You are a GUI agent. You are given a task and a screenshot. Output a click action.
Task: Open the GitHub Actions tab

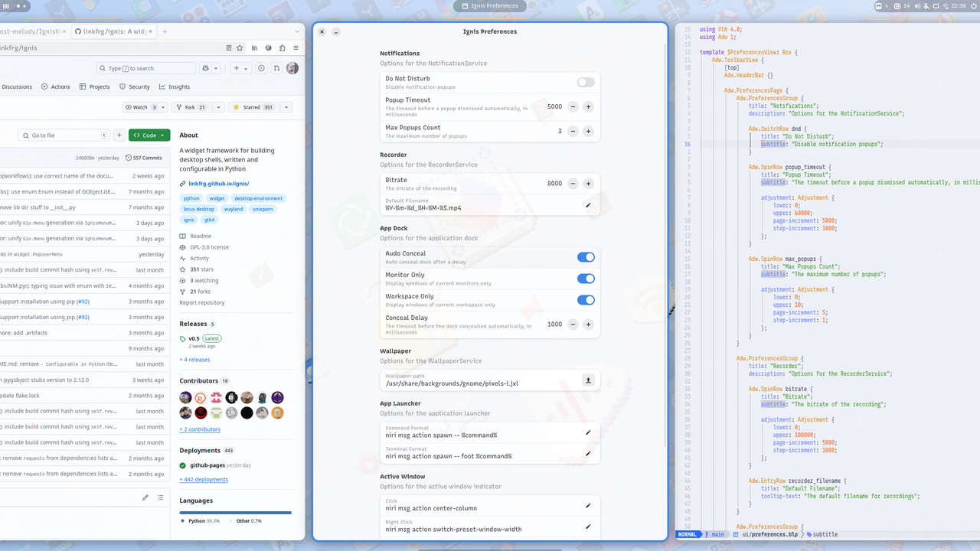coord(55,86)
